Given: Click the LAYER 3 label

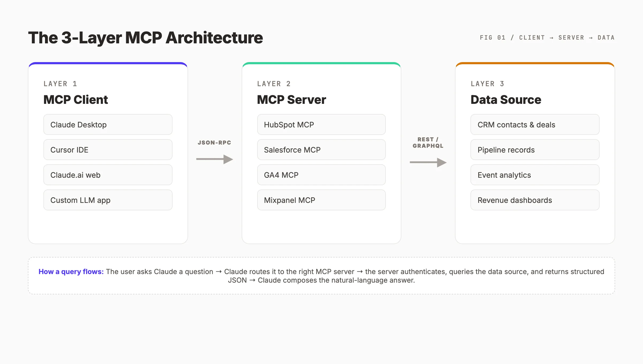Looking at the screenshot, I should coord(487,84).
